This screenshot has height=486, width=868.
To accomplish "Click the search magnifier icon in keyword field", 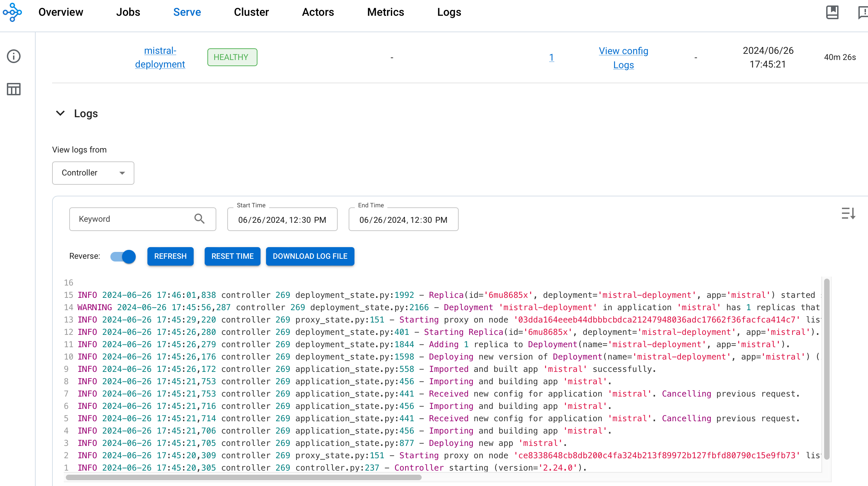I will tap(200, 219).
